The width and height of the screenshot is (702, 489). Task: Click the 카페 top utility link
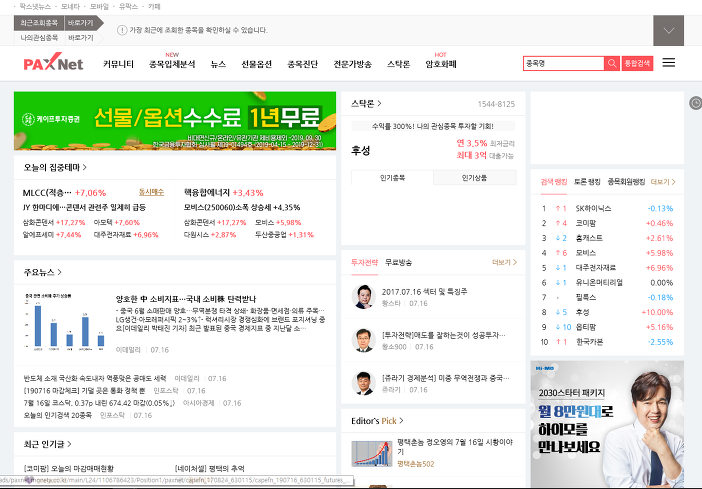point(154,6)
